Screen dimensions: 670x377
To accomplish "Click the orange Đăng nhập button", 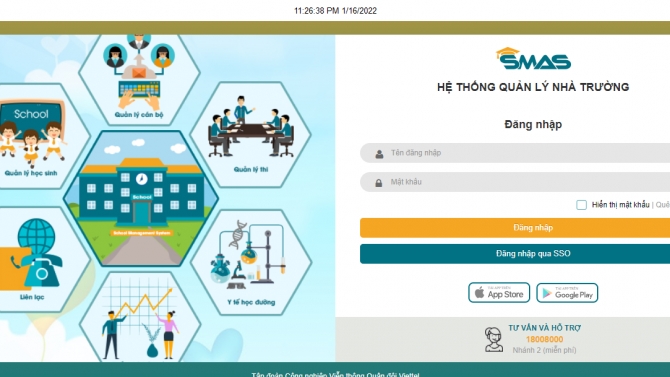I will [x=515, y=228].
